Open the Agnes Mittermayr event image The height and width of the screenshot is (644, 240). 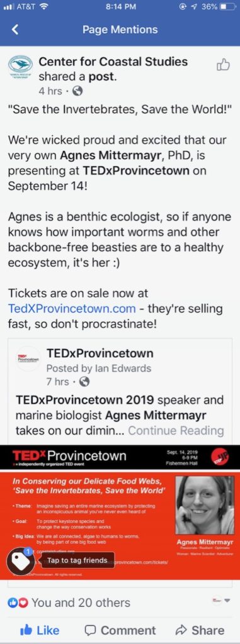click(120, 512)
